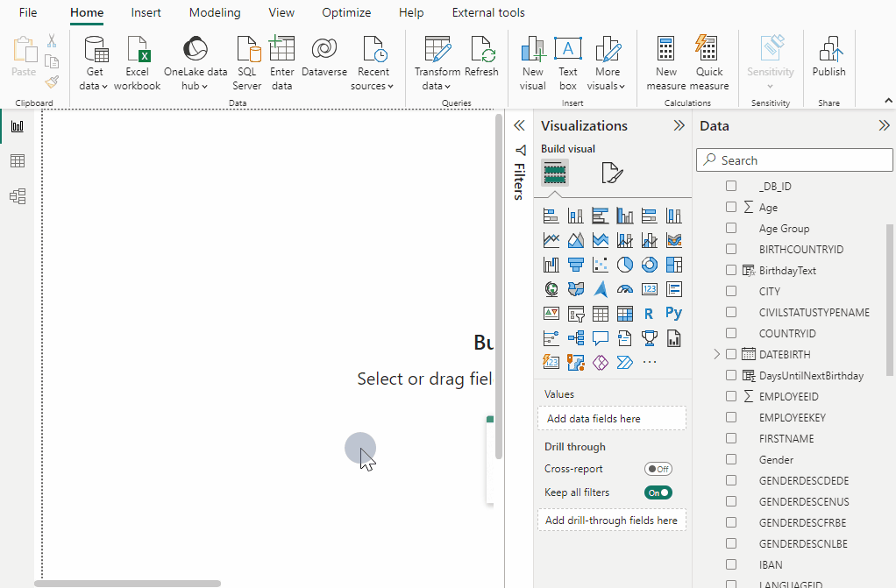Switch to the Modeling ribbon tab

[x=215, y=12]
